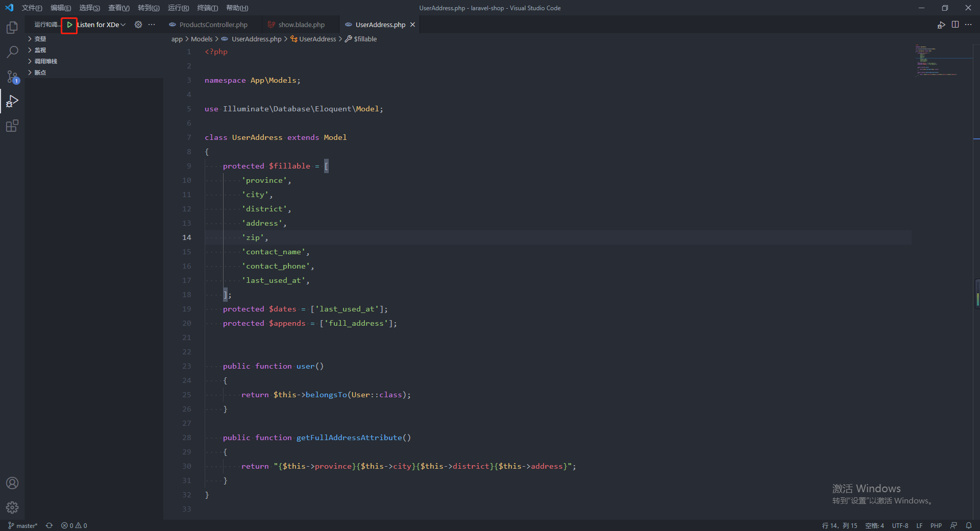Start debugging with green play button
Image resolution: width=980 pixels, height=531 pixels.
click(69, 25)
